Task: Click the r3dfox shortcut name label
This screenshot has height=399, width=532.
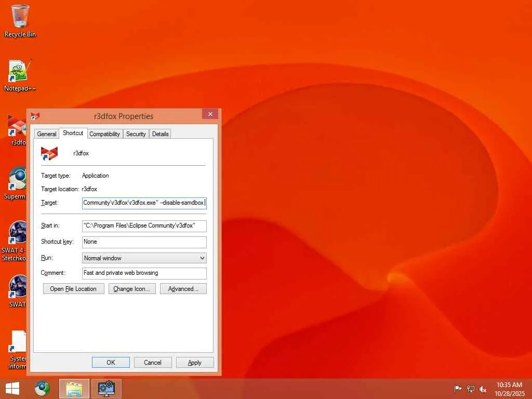Action: coord(81,153)
